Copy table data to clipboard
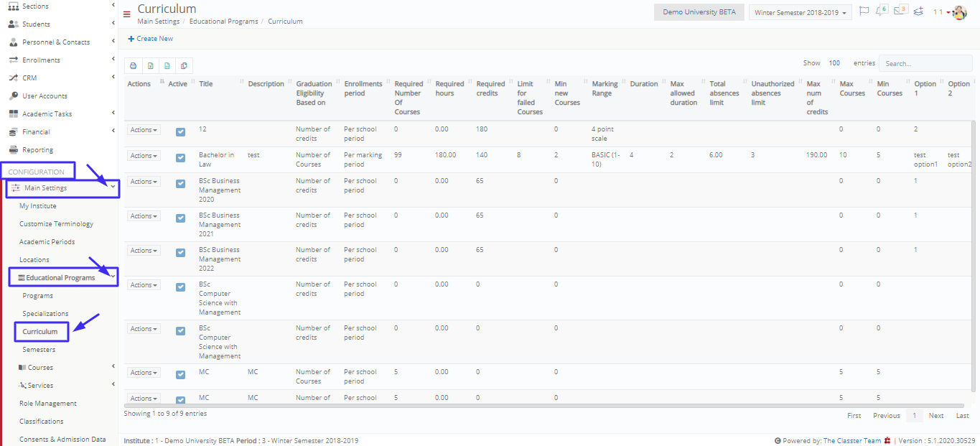Screen dimensions: 980x446 [x=185, y=66]
